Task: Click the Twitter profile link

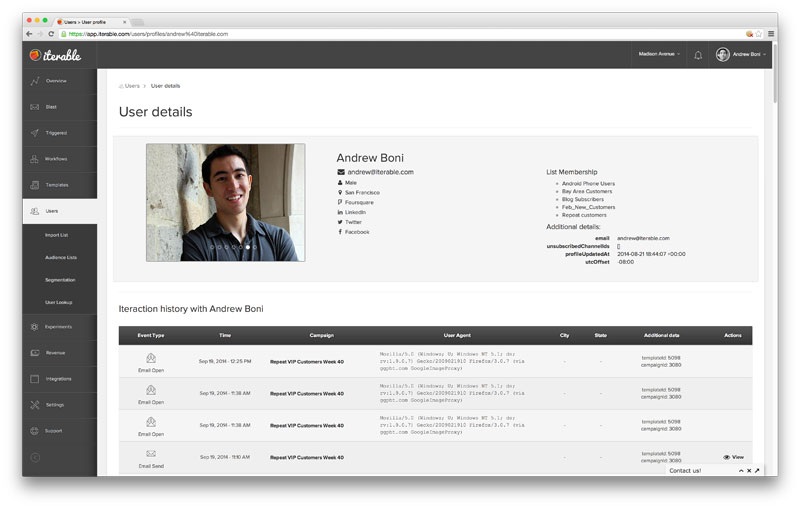Action: 353,222
